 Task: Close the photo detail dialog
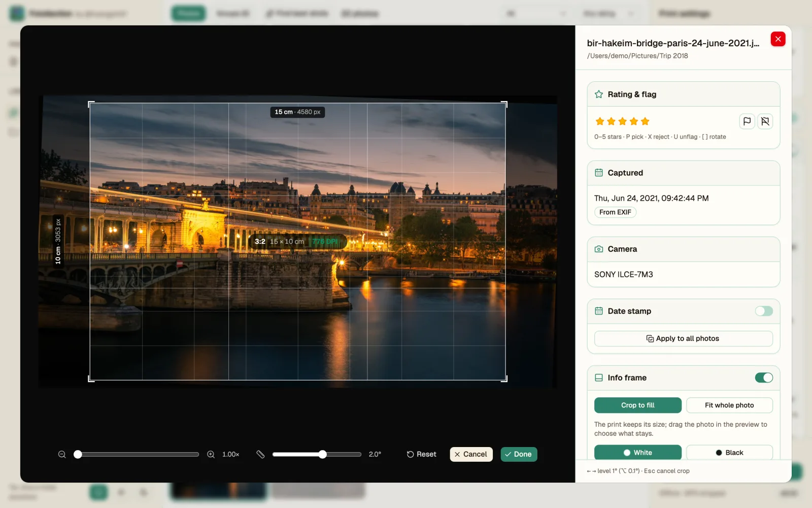pos(777,39)
